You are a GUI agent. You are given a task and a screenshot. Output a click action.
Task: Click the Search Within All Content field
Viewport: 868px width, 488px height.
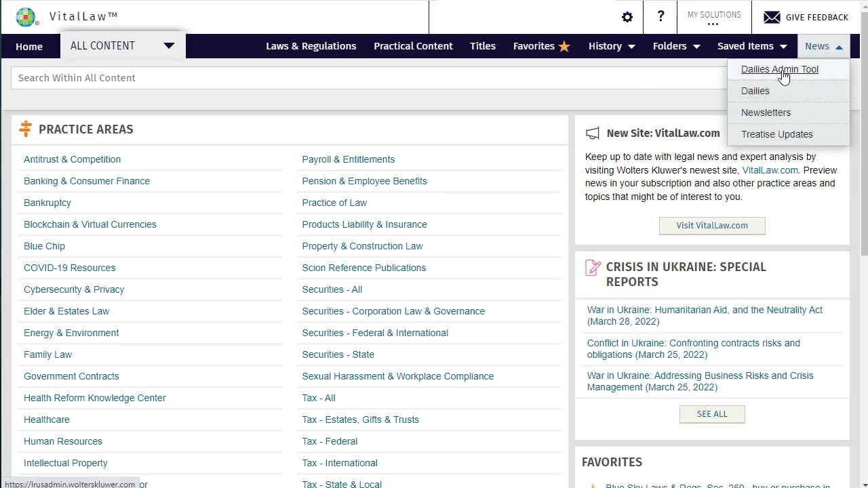point(369,78)
